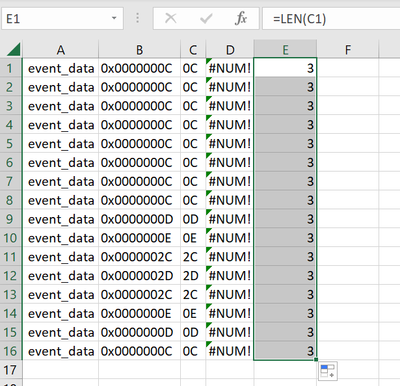Select cell D16 with #NUM! error
Screen dimensions: 400x386
[230, 351]
